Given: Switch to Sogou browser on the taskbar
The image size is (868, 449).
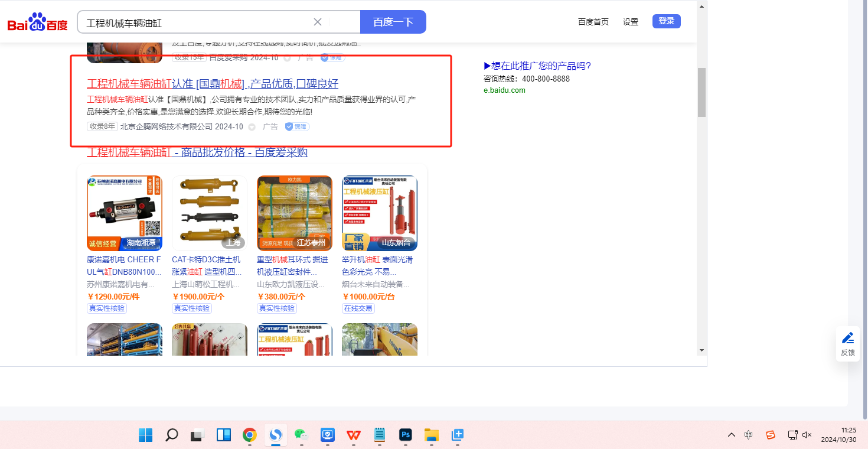Looking at the screenshot, I should [275, 435].
